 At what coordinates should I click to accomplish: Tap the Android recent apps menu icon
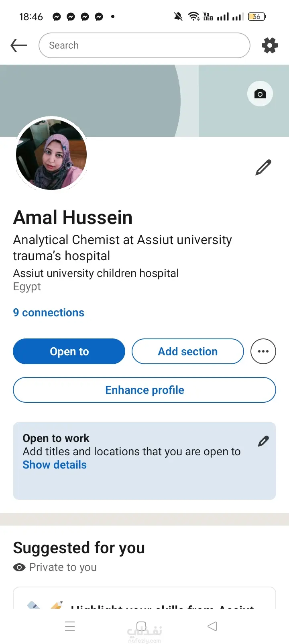tap(70, 626)
